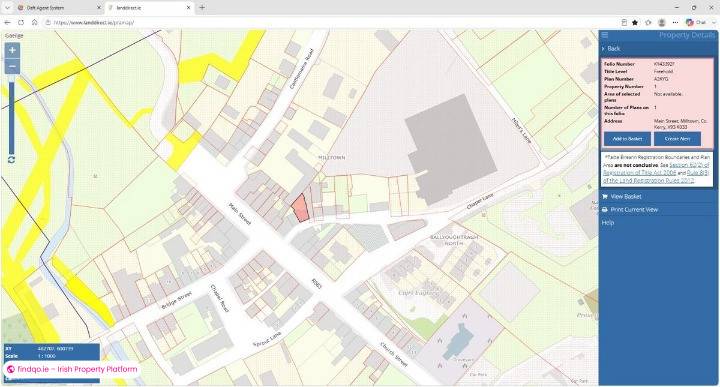Click the Bridge Street map label
Screen dimensions: 720x387
(176, 299)
